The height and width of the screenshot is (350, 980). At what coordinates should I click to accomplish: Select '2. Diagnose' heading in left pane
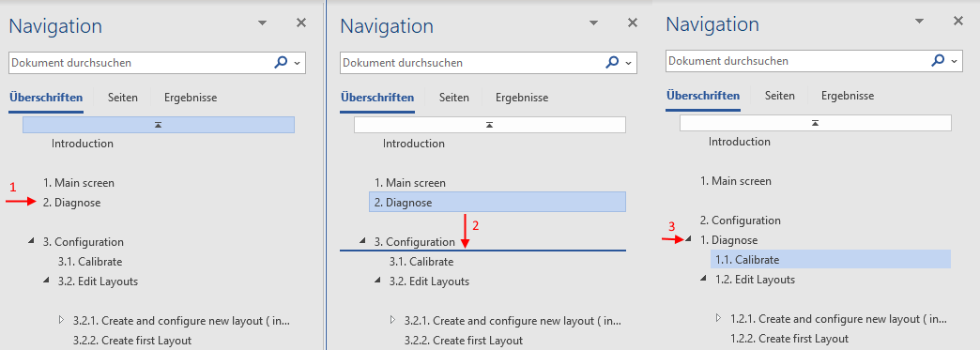pyautogui.click(x=72, y=203)
